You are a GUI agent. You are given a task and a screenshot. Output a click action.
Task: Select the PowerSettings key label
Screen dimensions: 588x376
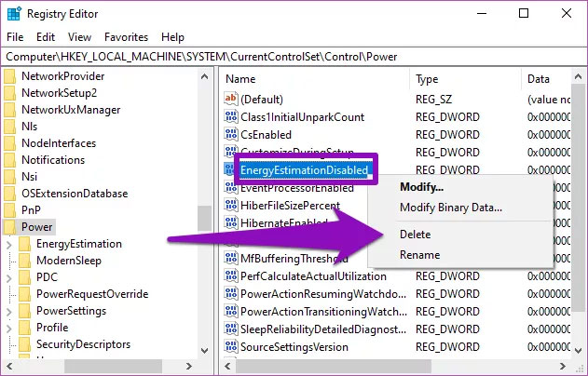[71, 311]
